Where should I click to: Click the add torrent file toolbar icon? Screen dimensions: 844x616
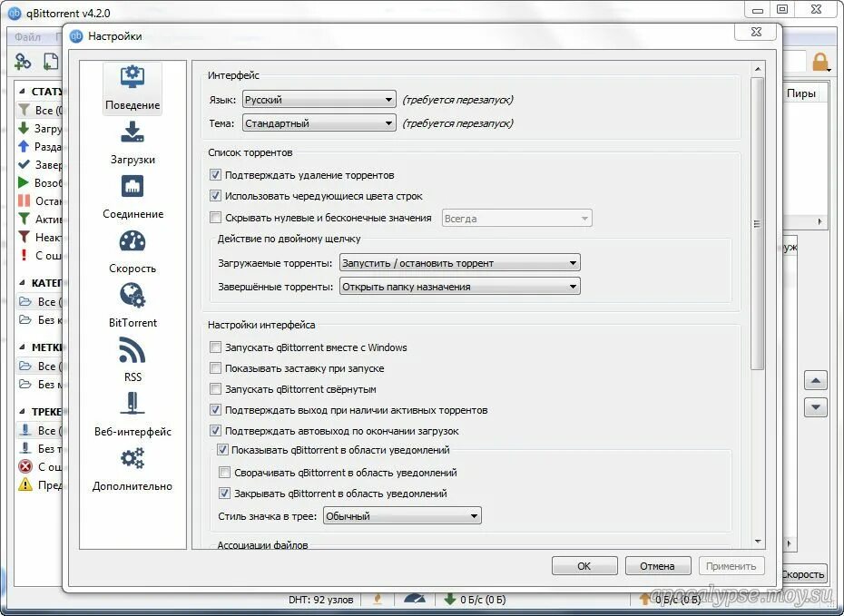point(51,62)
